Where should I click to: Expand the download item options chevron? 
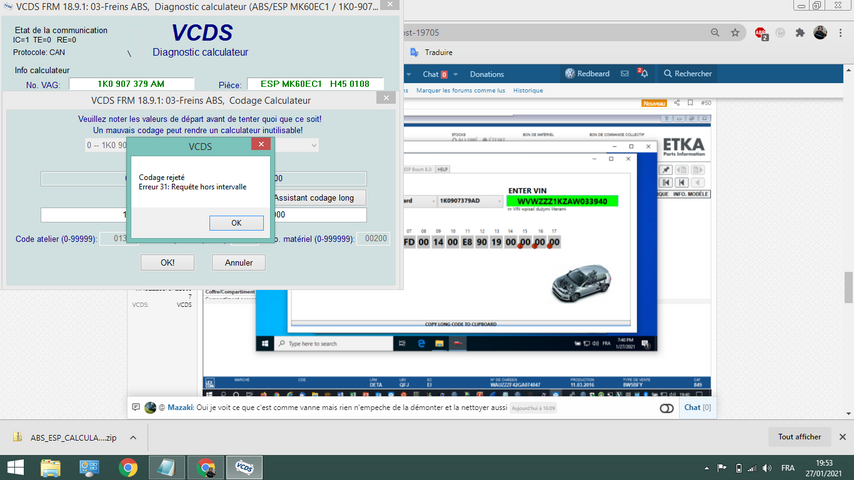[133, 438]
